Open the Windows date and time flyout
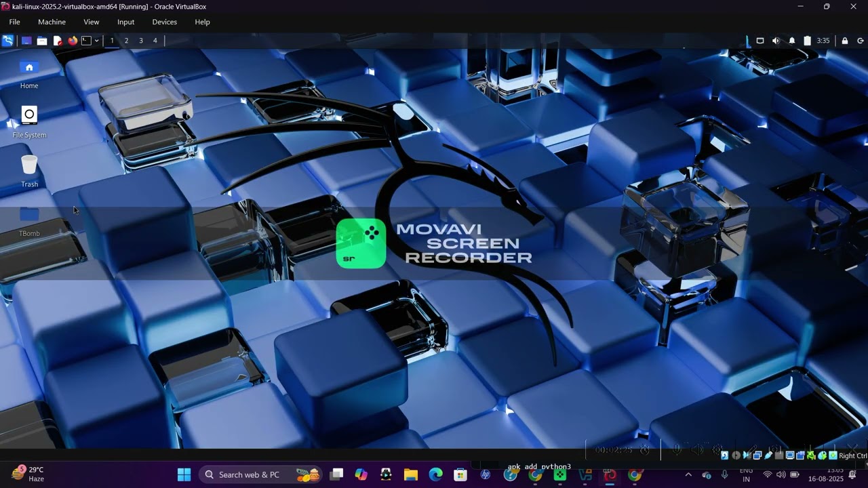The height and width of the screenshot is (488, 868). (826, 474)
